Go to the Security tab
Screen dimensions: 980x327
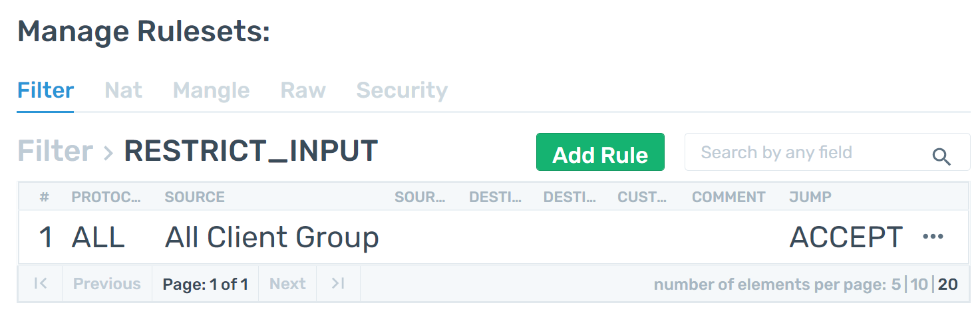tap(402, 90)
